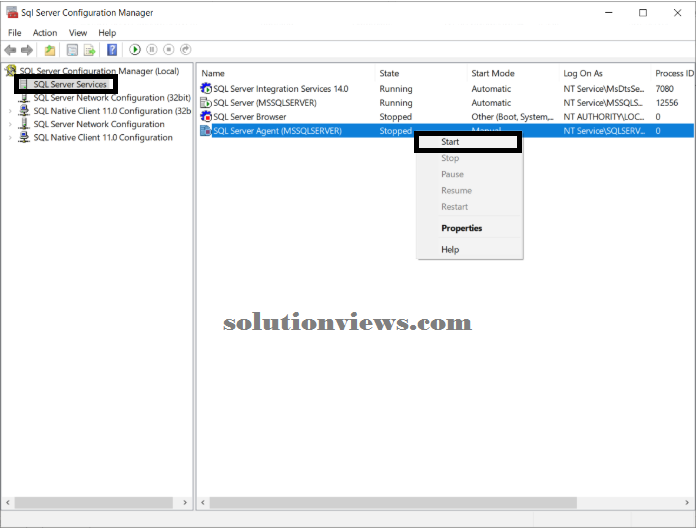Select SQL Server Configuration Manager (Local) root
The image size is (697, 528).
[99, 71]
